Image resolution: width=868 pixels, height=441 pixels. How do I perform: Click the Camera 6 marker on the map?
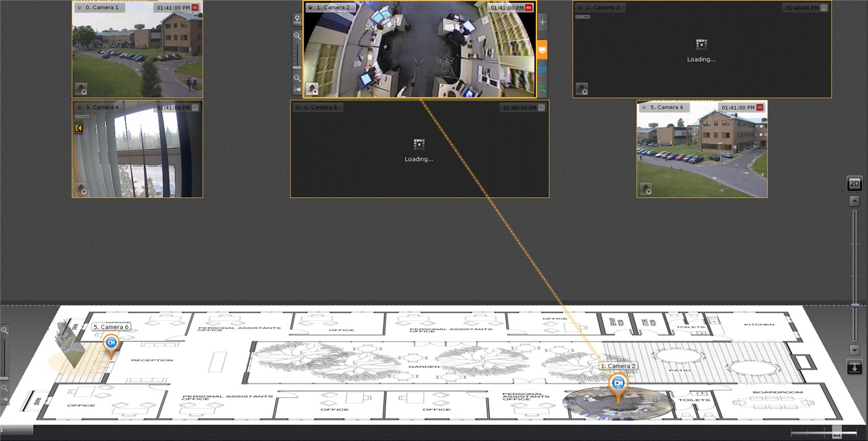[112, 344]
